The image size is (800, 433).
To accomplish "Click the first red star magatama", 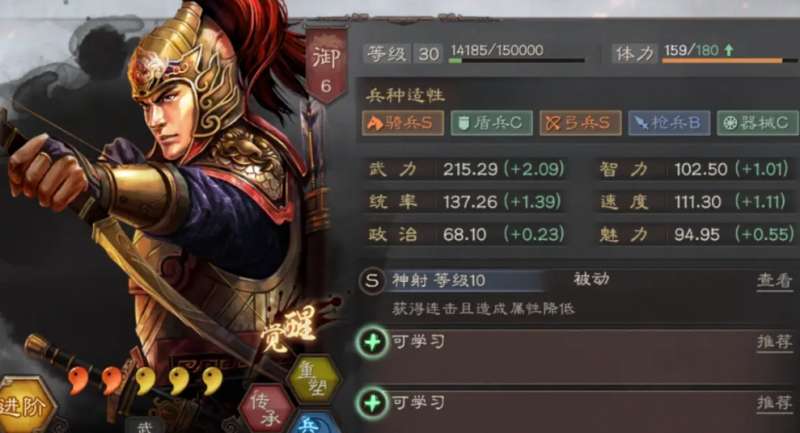I will tap(78, 381).
